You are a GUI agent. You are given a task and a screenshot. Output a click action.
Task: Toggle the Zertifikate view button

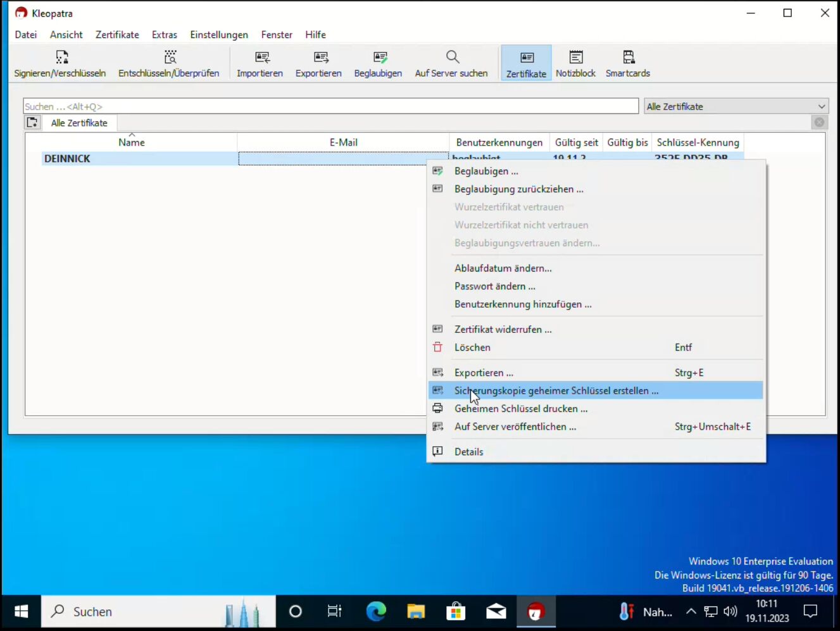point(526,63)
